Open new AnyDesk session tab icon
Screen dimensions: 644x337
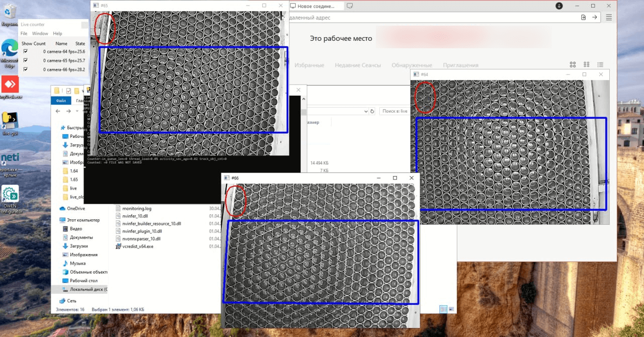(x=350, y=6)
